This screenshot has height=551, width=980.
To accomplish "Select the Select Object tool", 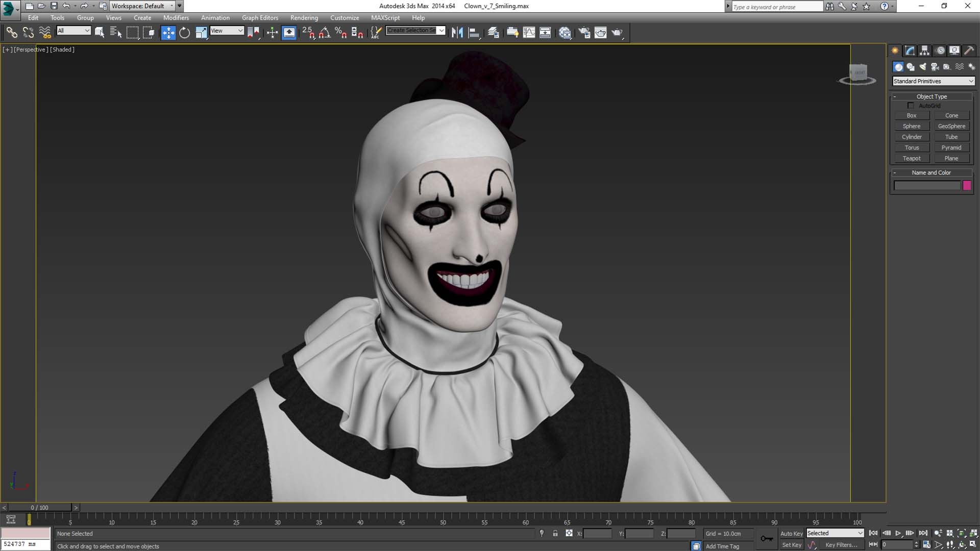I will [100, 33].
